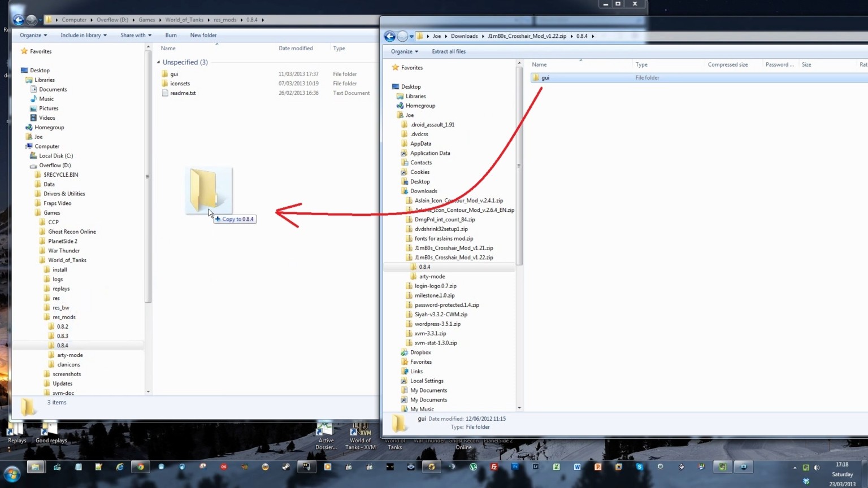Open Include in library dropdown

84,35
